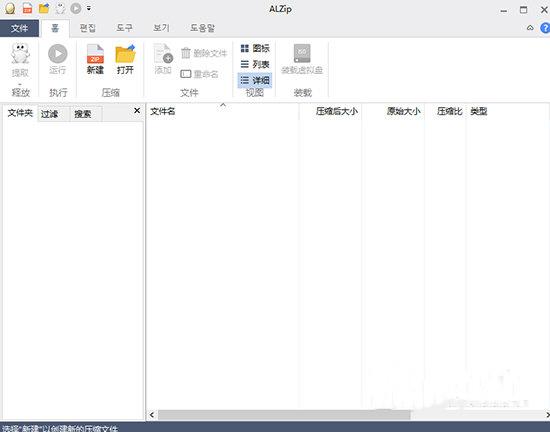
Task: Close the folder side panel
Action: (137, 111)
